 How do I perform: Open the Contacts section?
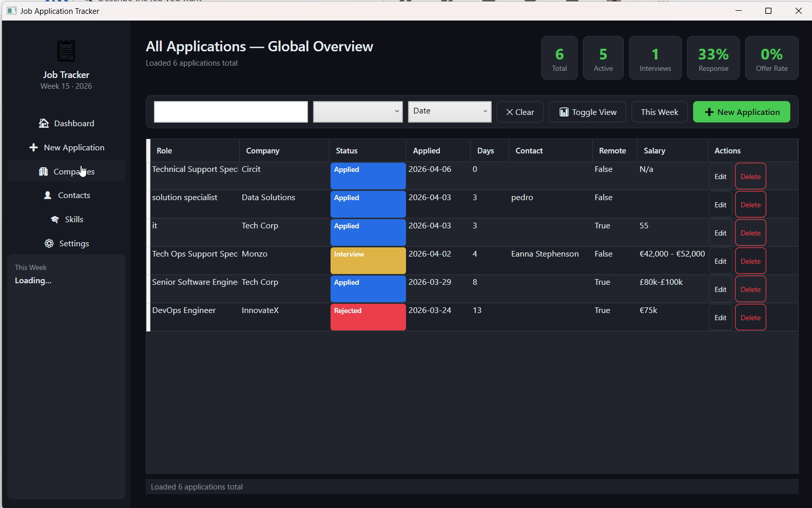pos(66,195)
